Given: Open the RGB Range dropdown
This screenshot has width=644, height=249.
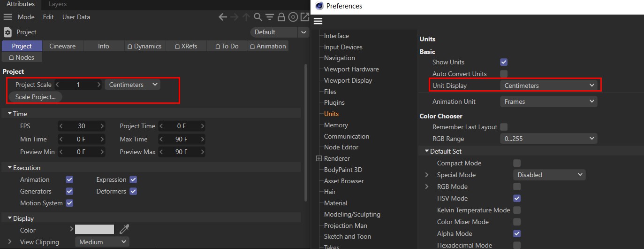Looking at the screenshot, I should pos(549,139).
